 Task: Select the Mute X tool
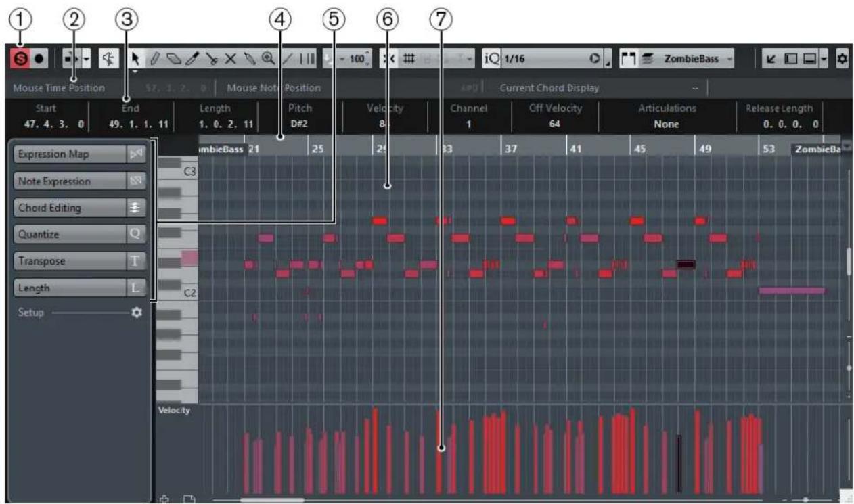(231, 59)
